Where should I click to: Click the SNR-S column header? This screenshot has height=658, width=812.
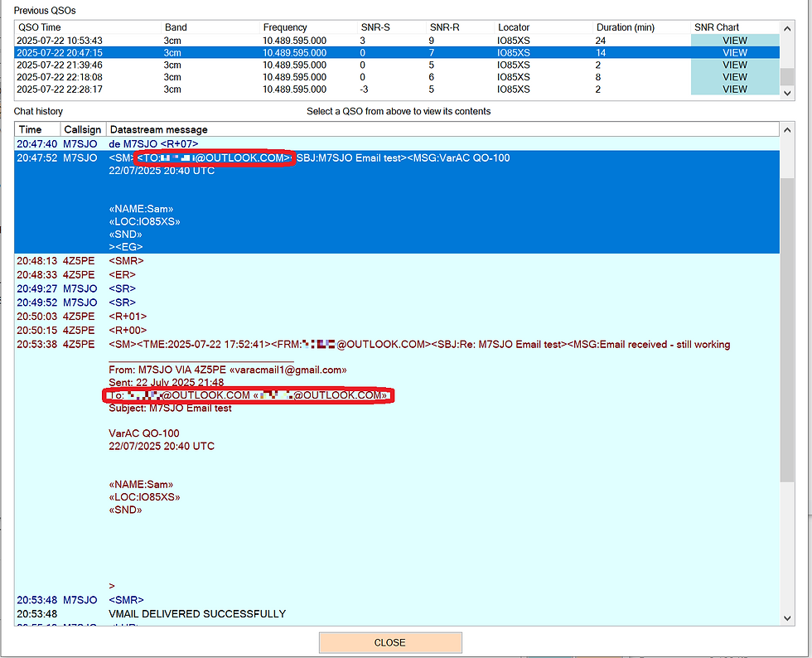(x=391, y=27)
